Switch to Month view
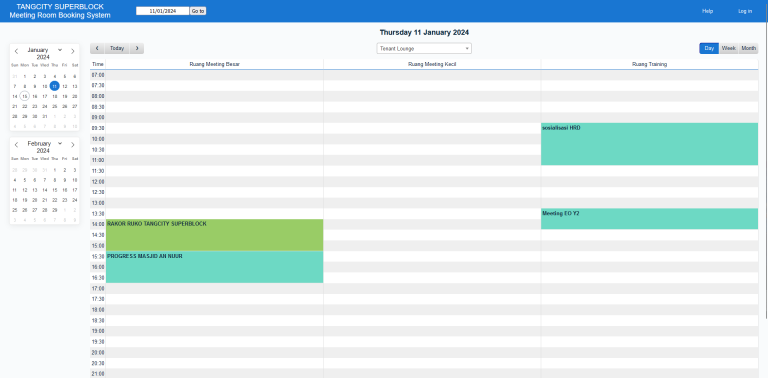The image size is (768, 378). click(x=748, y=48)
